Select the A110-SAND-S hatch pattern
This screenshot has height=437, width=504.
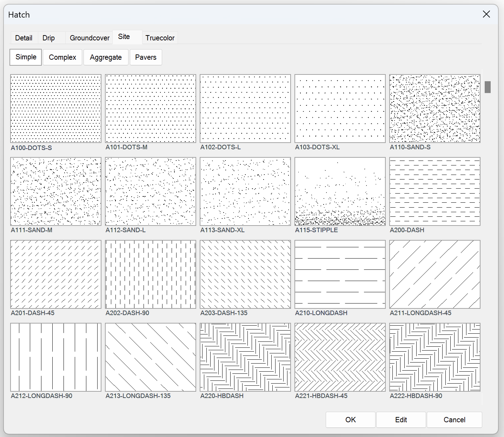(435, 109)
